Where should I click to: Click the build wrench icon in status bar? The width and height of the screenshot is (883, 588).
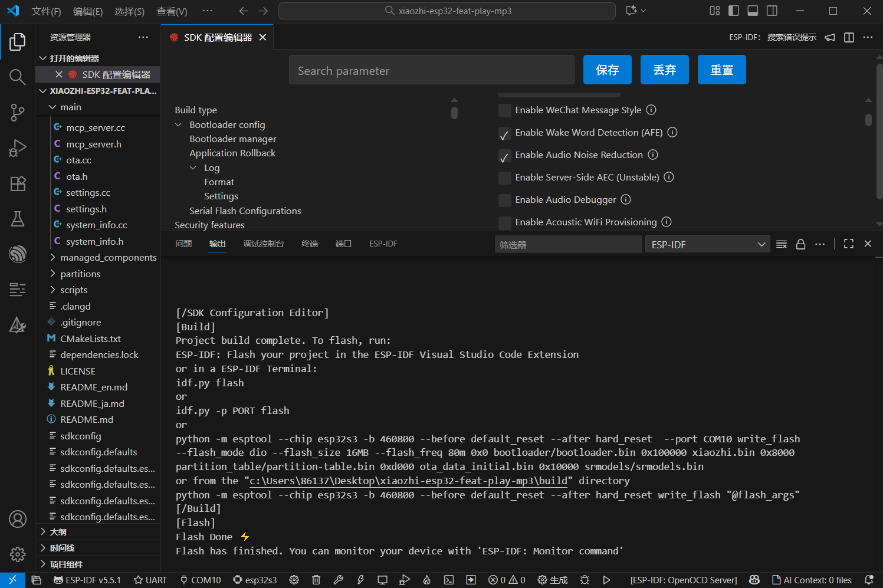tap(338, 580)
